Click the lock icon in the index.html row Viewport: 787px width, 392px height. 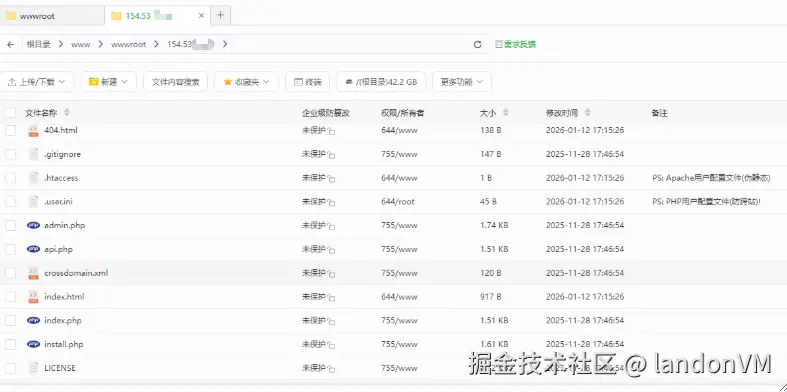pyautogui.click(x=331, y=297)
